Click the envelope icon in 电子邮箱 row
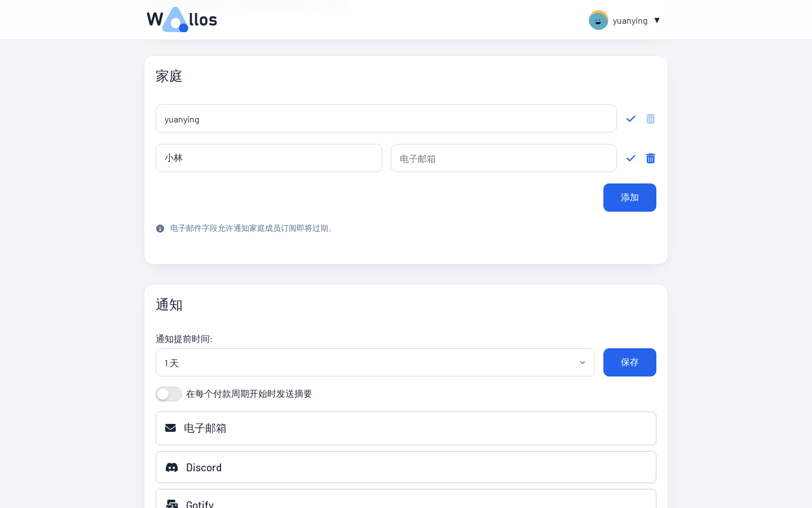 [170, 428]
